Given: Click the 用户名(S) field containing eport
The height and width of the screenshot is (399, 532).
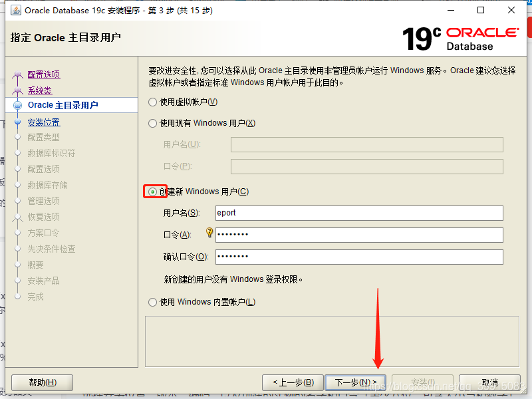Looking at the screenshot, I should (359, 213).
